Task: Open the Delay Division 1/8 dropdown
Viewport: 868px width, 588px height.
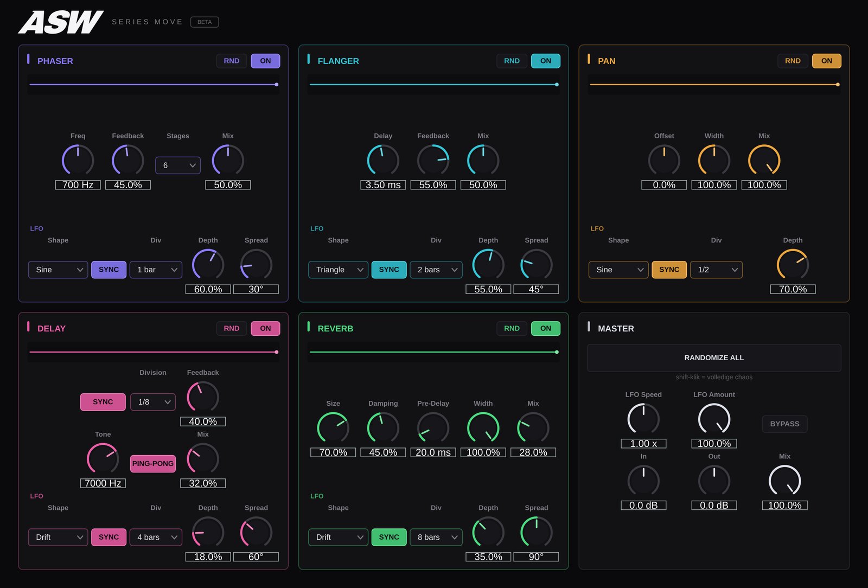Action: pyautogui.click(x=153, y=402)
